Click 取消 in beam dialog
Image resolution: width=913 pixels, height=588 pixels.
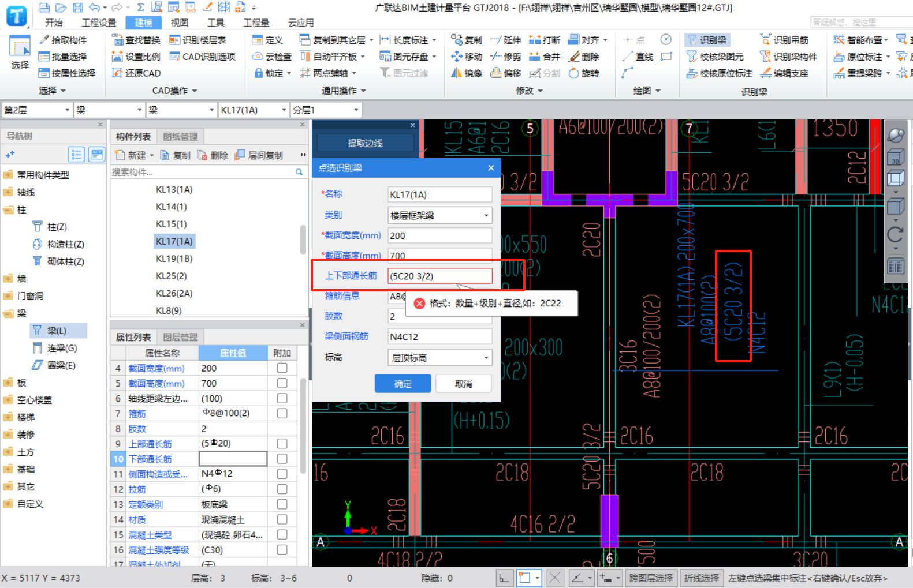click(463, 384)
